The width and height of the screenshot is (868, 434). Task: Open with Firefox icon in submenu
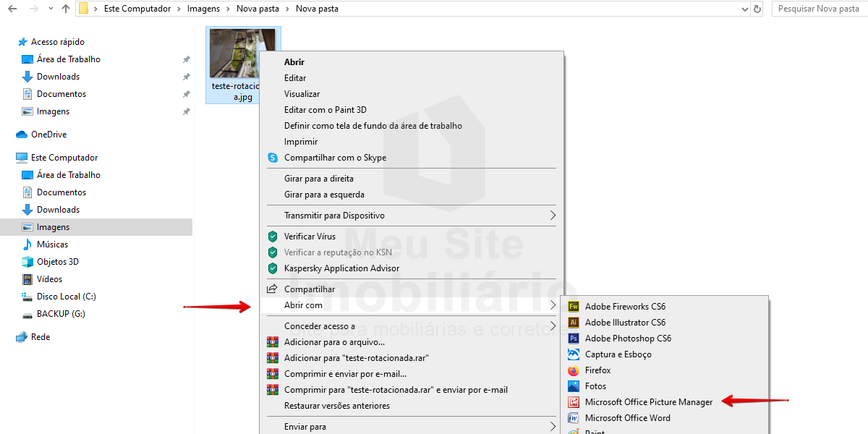click(x=574, y=370)
